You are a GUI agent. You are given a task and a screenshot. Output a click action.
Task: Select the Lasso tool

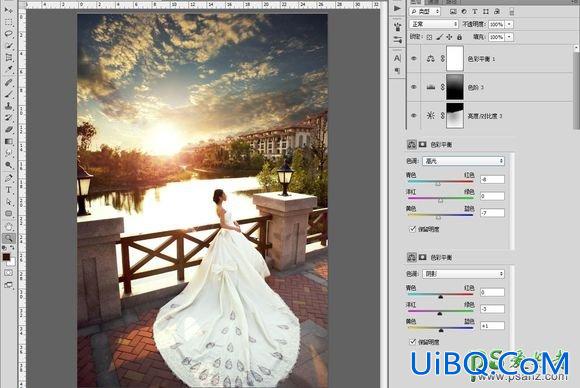click(8, 34)
